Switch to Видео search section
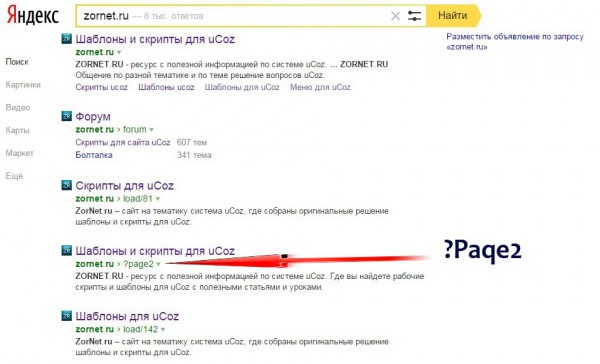This screenshot has width=600, height=364. coord(18,108)
